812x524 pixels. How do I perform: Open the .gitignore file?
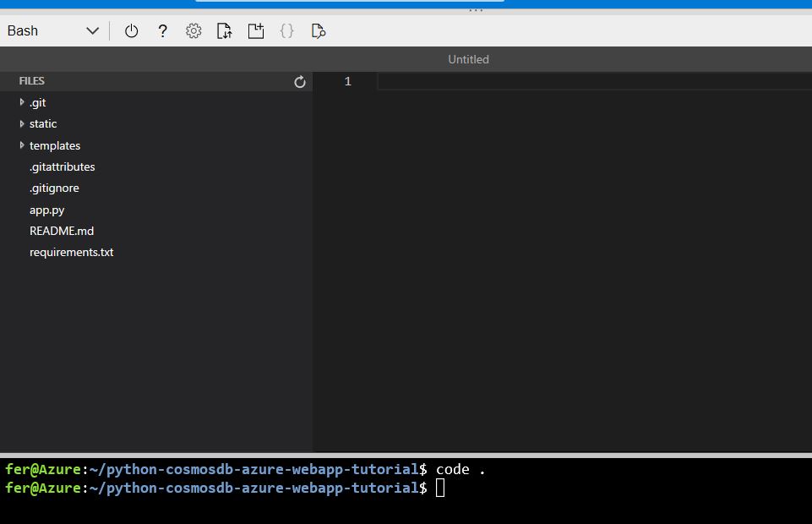(54, 188)
